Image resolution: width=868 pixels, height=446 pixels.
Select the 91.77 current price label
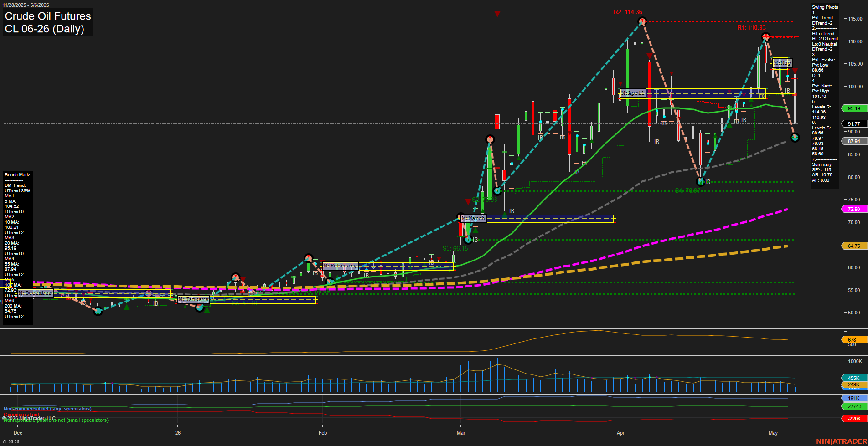[x=854, y=124]
